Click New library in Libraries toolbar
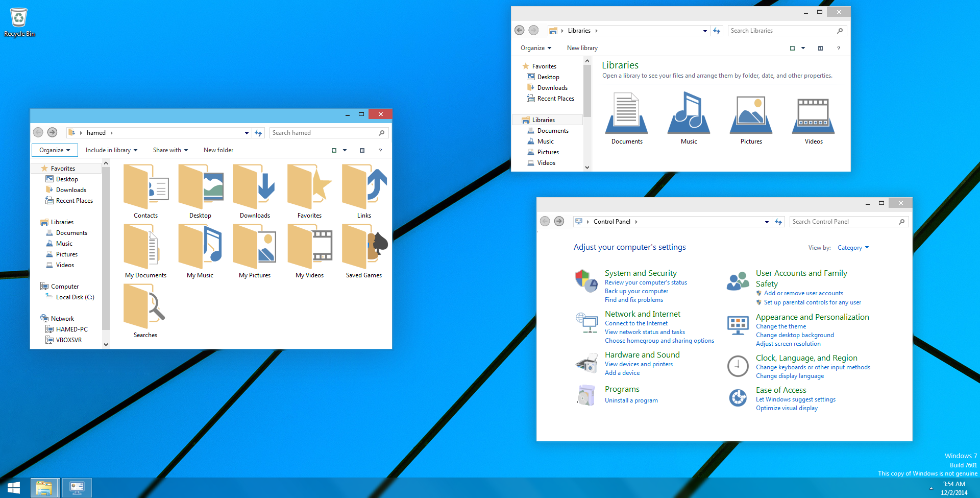The image size is (980, 498). pyautogui.click(x=582, y=48)
